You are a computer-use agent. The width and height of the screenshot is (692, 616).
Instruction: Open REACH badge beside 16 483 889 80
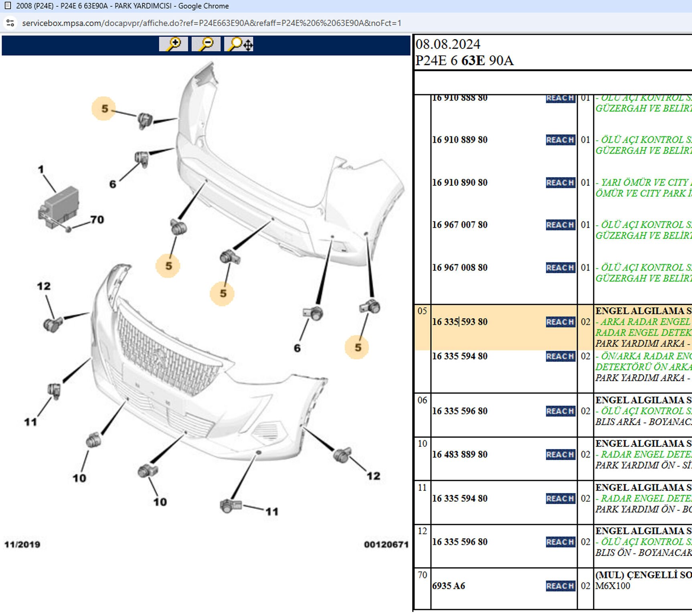560,454
